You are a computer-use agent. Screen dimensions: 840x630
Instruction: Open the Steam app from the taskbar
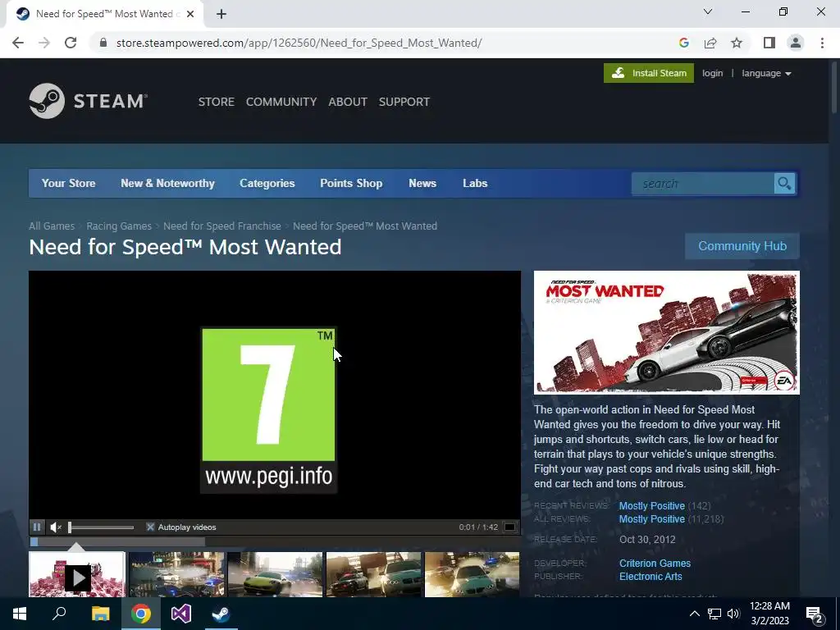pyautogui.click(x=221, y=614)
